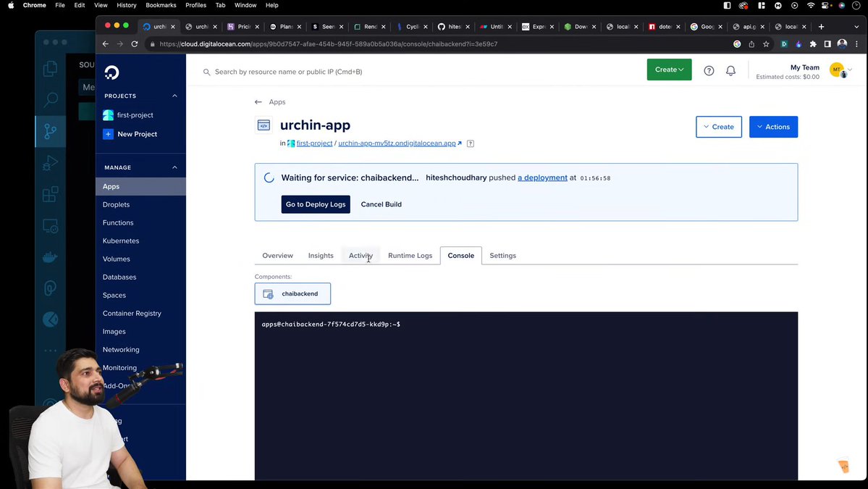Collapse the PROJECTS section
The width and height of the screenshot is (868, 489).
(174, 96)
